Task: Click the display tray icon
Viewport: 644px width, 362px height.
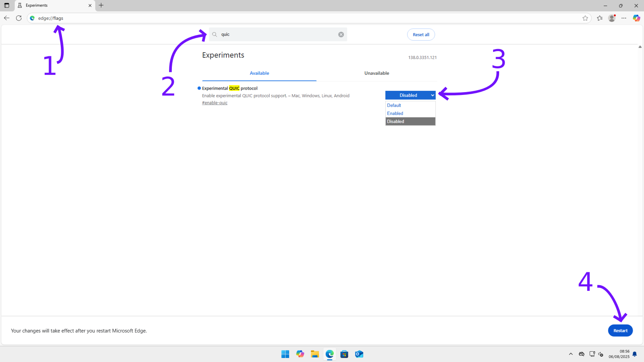Action: point(592,354)
